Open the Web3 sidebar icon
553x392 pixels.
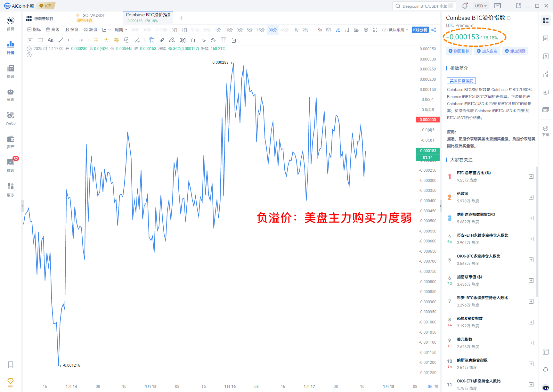coord(11,118)
